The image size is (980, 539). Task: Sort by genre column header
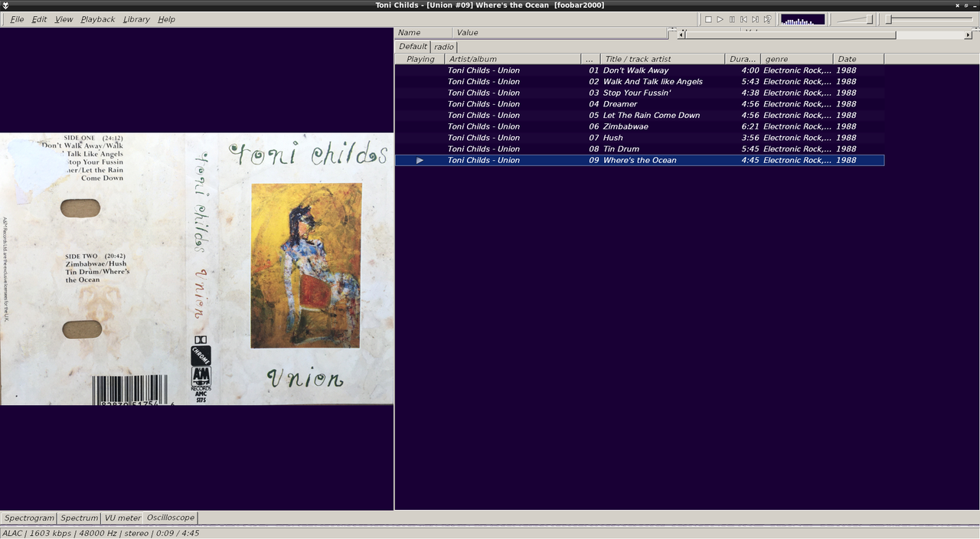(796, 59)
